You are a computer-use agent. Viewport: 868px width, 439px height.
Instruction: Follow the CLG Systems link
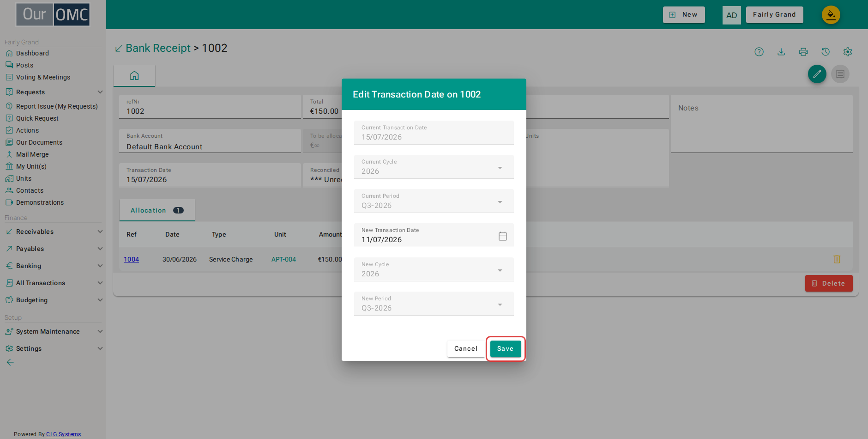point(63,434)
